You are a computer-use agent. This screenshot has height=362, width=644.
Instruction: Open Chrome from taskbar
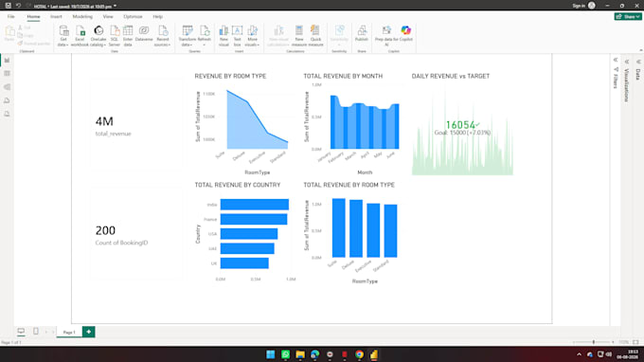pyautogui.click(x=359, y=354)
